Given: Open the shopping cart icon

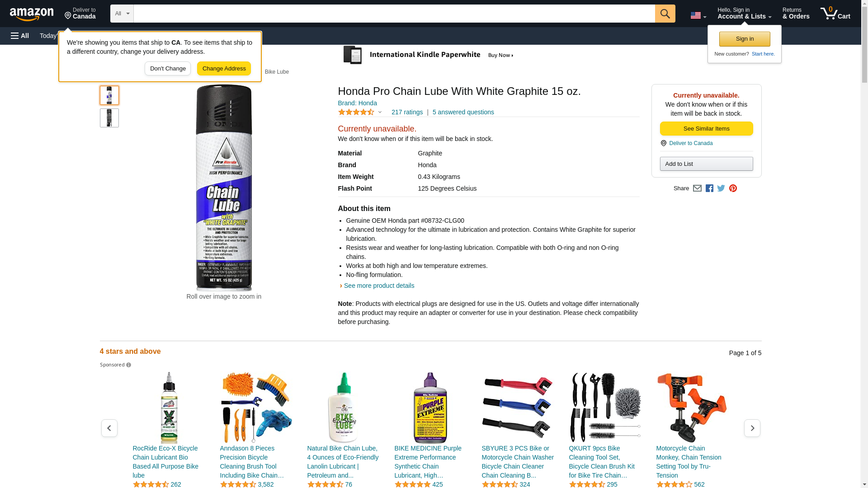Looking at the screenshot, I should tap(835, 14).
